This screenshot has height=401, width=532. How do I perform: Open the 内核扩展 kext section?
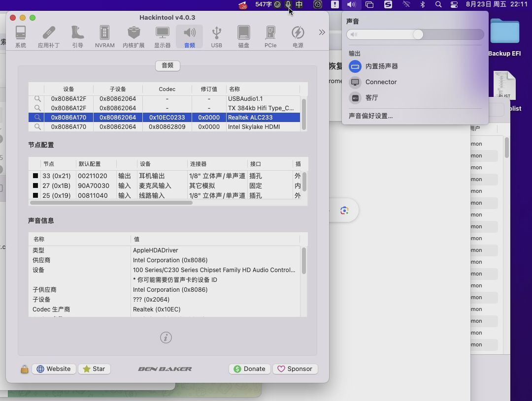click(x=133, y=36)
